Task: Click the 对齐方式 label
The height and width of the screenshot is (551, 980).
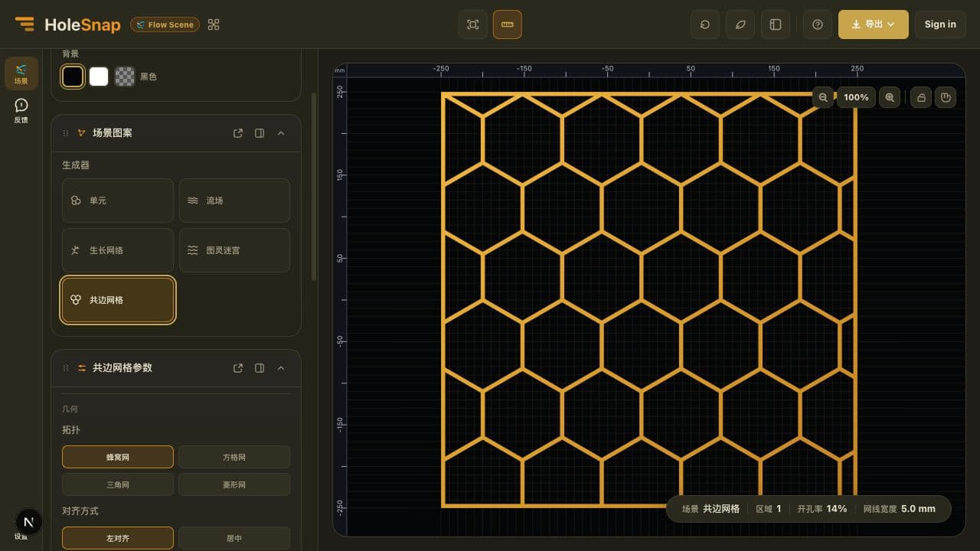Action: pyautogui.click(x=80, y=511)
